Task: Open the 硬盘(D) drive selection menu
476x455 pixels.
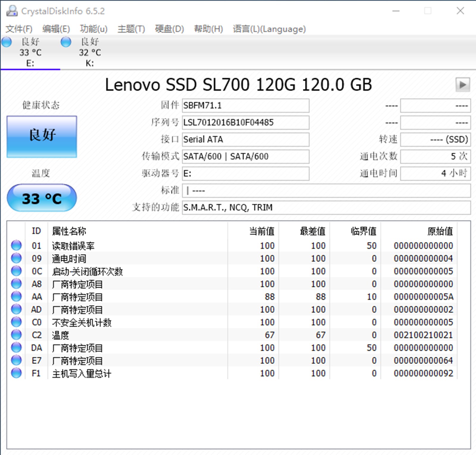Action: [168, 29]
